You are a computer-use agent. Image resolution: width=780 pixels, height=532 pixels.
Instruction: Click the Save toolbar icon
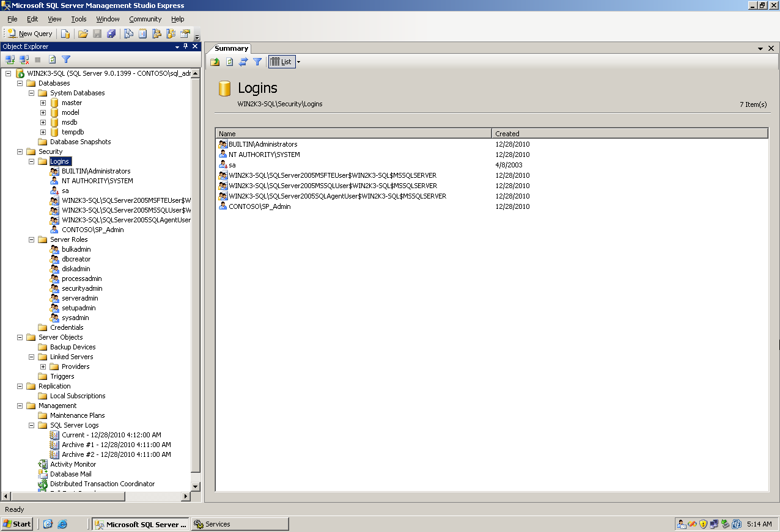(97, 33)
